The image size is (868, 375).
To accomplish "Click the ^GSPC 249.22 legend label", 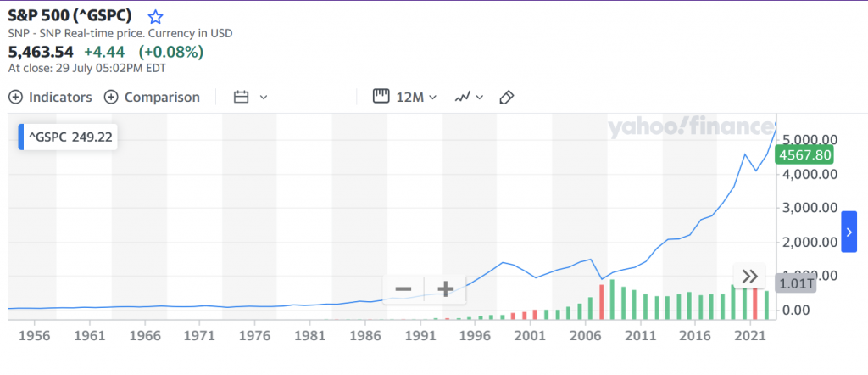I will (70, 137).
